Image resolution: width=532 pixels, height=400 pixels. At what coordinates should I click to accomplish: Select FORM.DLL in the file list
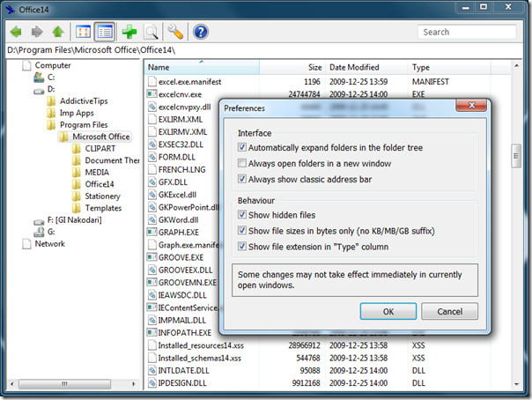[x=177, y=157]
